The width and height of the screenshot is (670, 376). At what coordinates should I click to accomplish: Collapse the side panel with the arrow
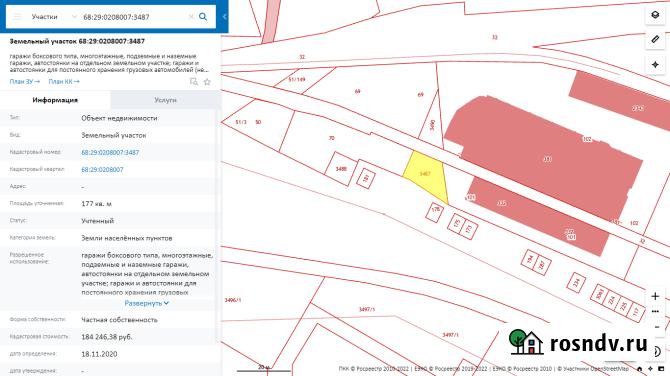coord(224,17)
